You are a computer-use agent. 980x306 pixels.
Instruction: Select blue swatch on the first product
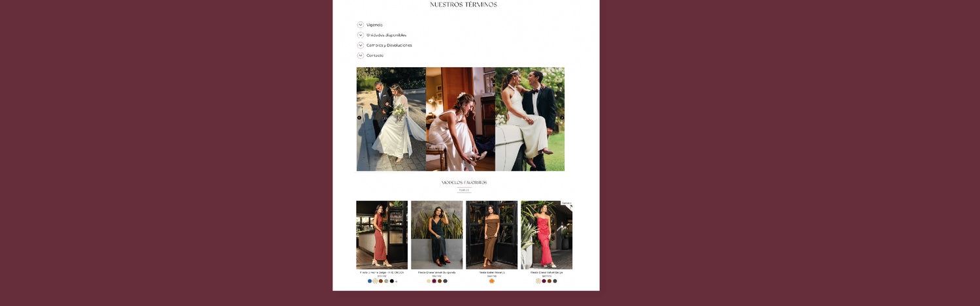[x=370, y=281]
